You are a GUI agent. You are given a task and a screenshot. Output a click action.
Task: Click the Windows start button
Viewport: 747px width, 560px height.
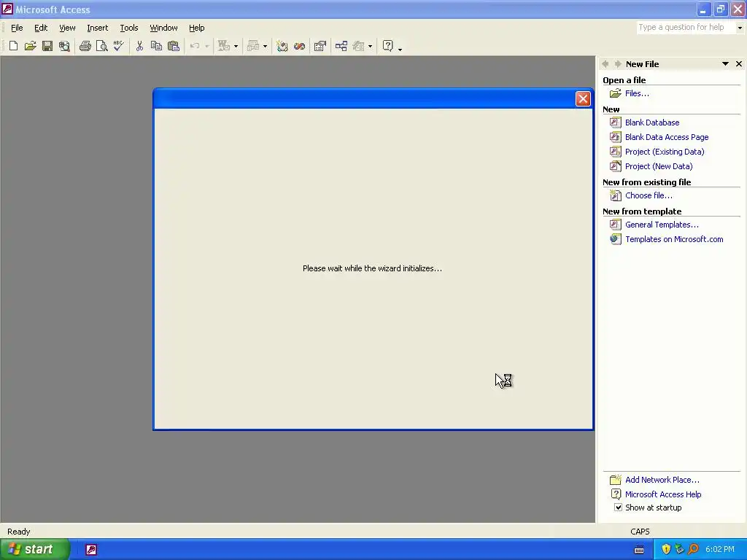[34, 549]
